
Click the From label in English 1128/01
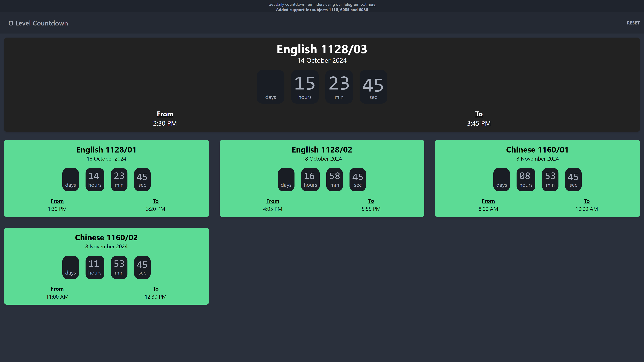pyautogui.click(x=57, y=201)
